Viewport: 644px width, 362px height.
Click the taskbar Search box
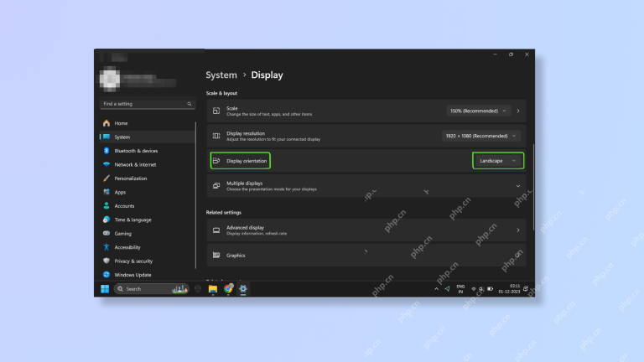[151, 289]
